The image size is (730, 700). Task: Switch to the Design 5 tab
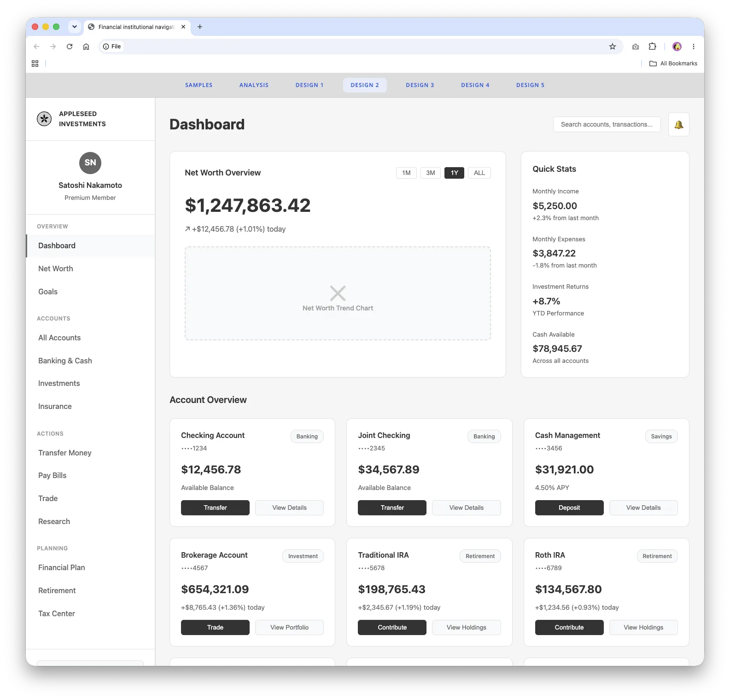[531, 85]
